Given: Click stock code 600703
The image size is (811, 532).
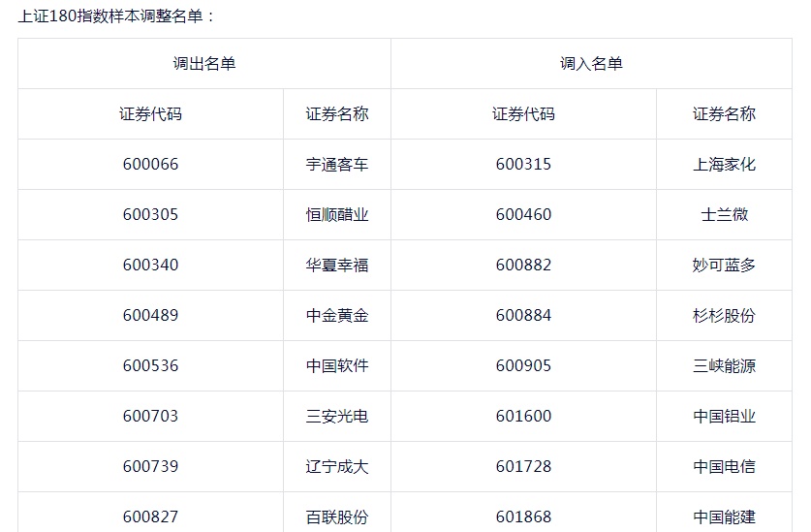Looking at the screenshot, I should click(x=150, y=416).
